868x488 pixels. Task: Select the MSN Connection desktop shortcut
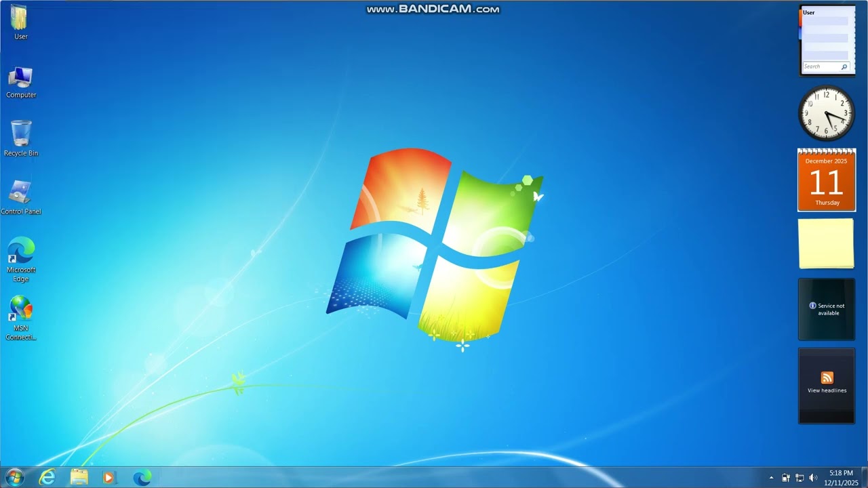(21, 318)
